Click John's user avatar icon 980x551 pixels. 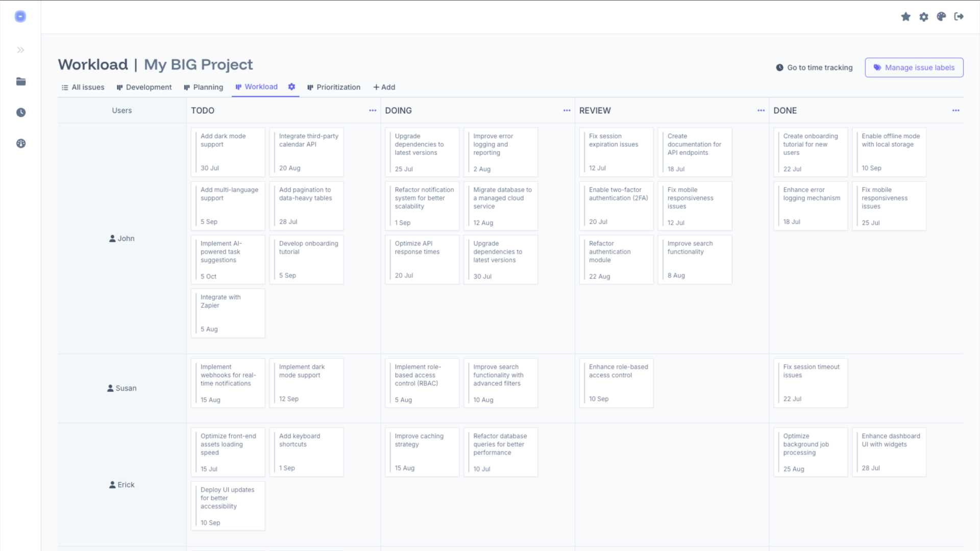pyautogui.click(x=112, y=238)
